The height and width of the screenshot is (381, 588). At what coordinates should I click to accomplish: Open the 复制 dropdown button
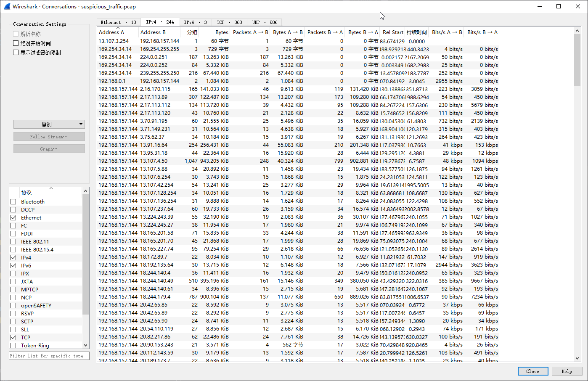pos(49,124)
